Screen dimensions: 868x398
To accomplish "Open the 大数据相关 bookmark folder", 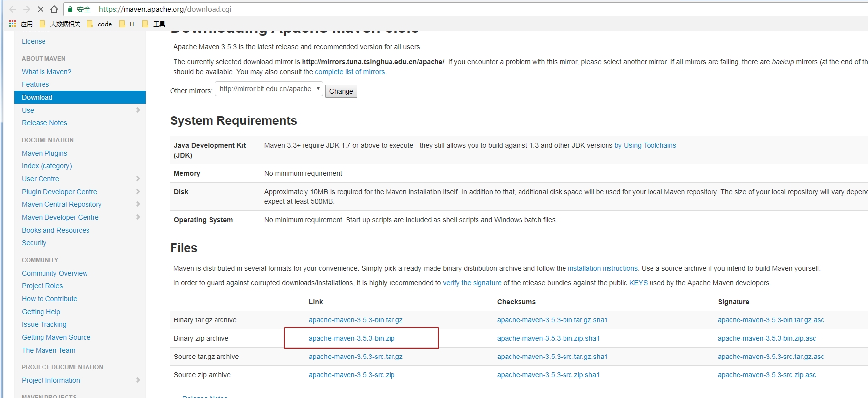I will tap(60, 24).
